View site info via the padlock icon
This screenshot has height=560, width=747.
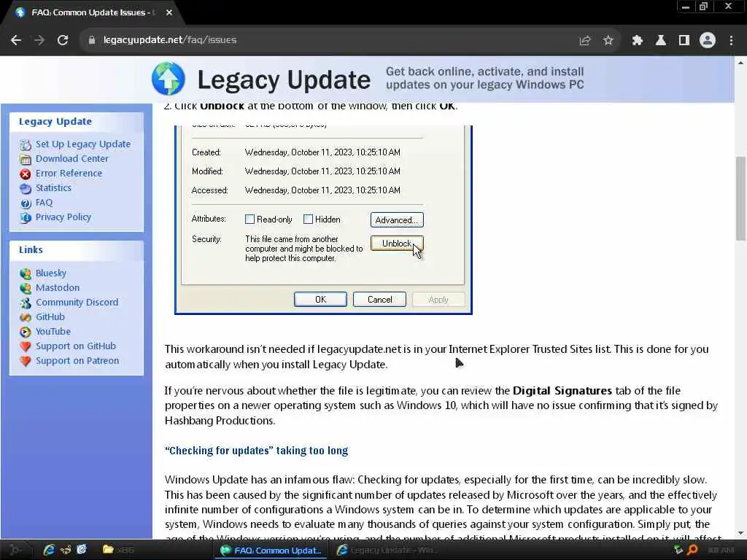click(x=91, y=40)
